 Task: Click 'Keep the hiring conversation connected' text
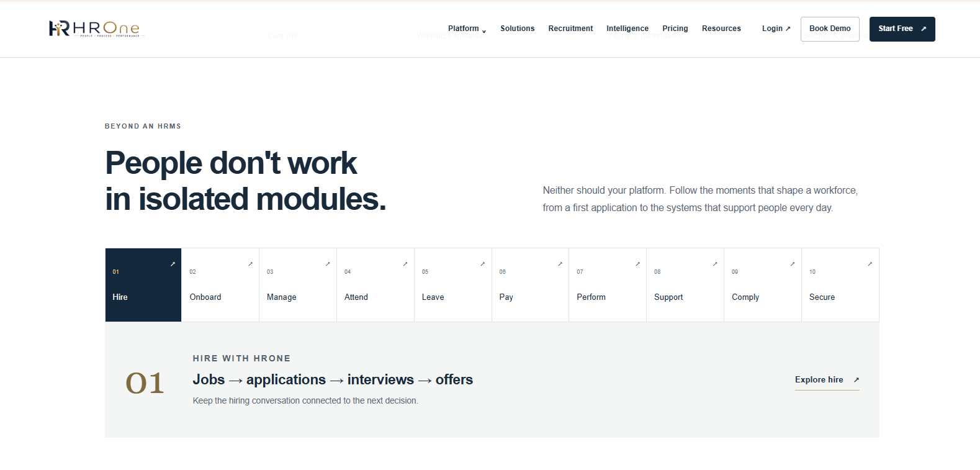pos(305,400)
